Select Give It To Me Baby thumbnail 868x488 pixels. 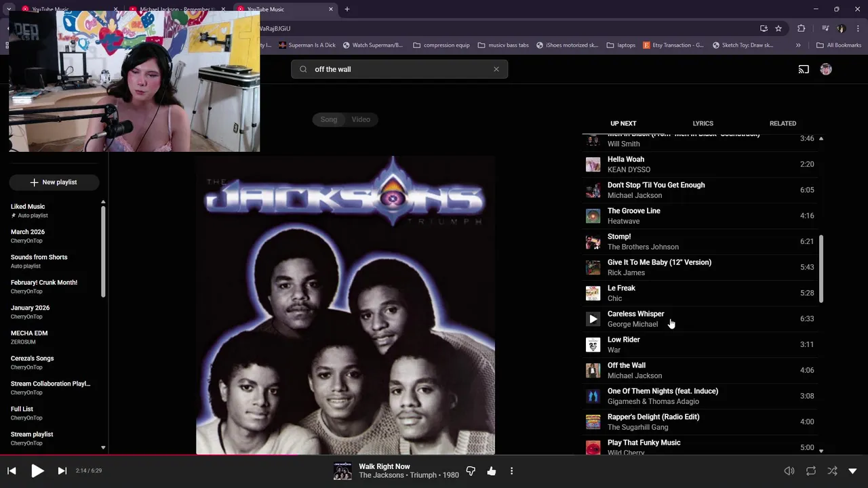[593, 267]
